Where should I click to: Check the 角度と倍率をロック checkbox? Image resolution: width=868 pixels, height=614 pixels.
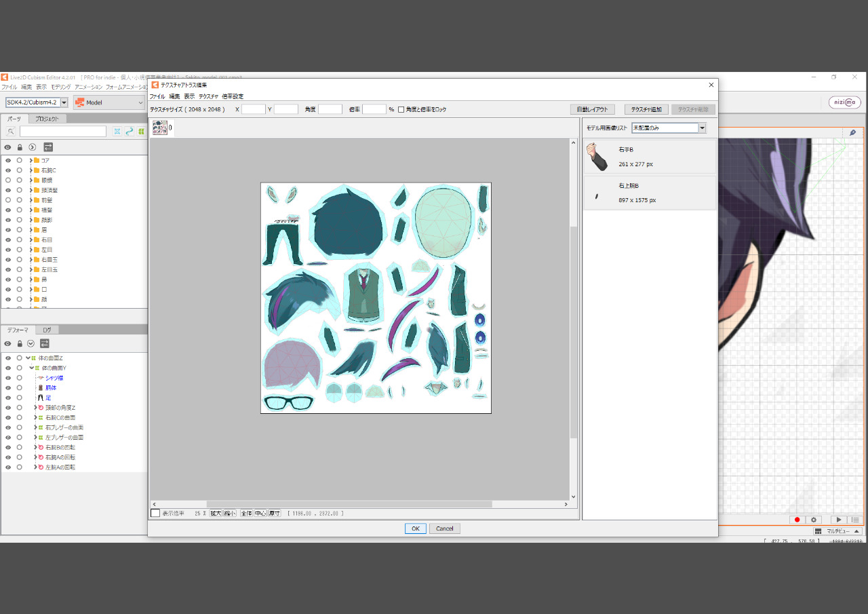pos(401,109)
